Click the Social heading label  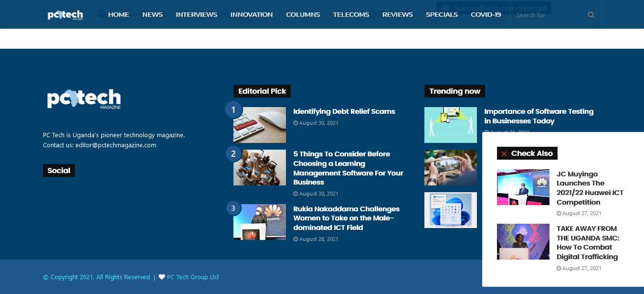point(59,170)
